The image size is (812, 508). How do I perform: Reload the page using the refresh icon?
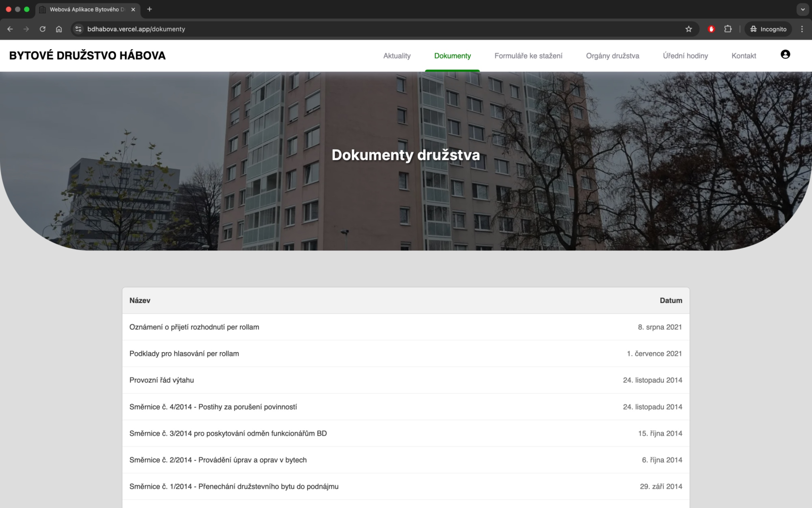43,29
